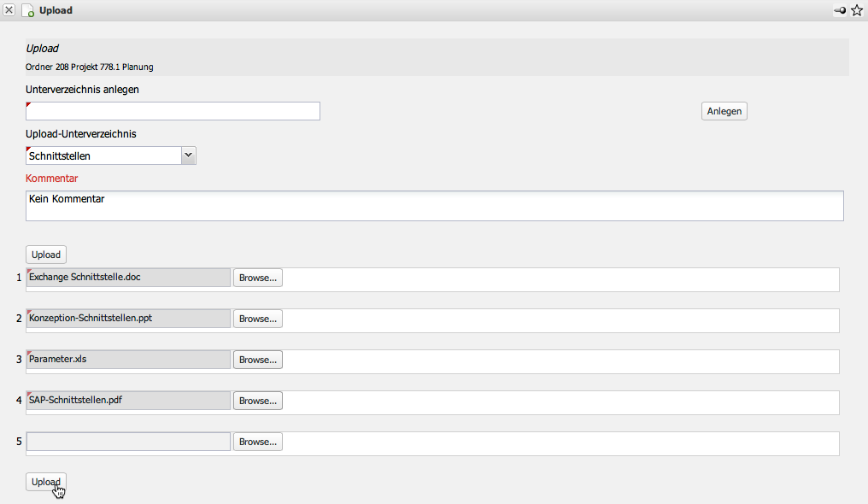Browse for a file in empty row 5

pos(257,442)
